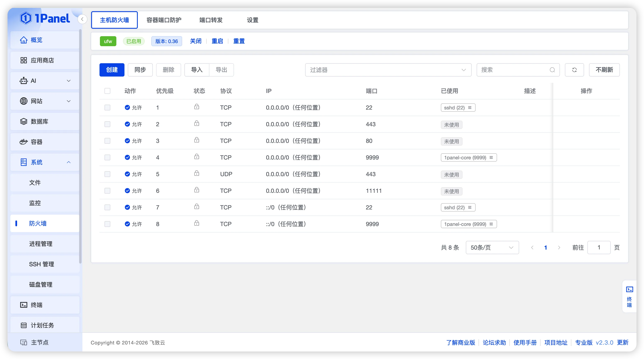Click the 搜索 search input field
This screenshot has width=644, height=359.
[518, 70]
